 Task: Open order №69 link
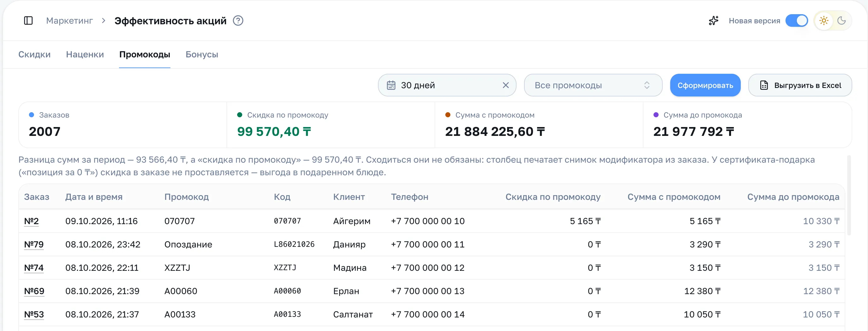pyautogui.click(x=34, y=291)
